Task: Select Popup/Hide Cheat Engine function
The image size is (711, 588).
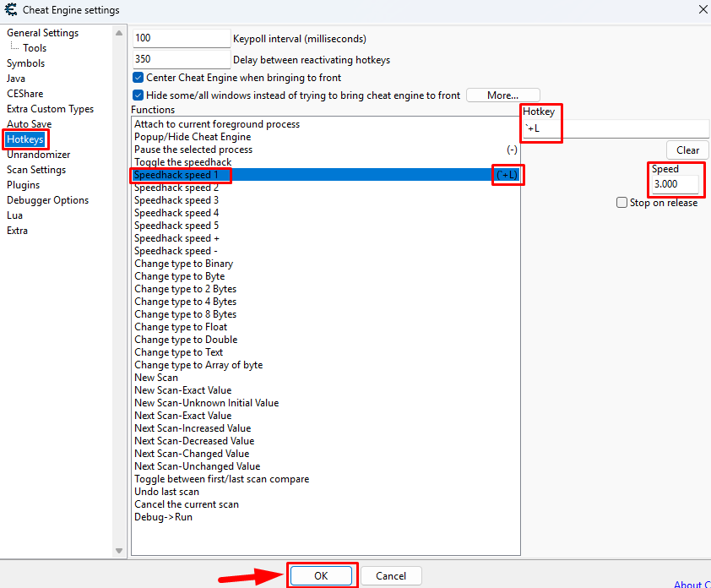Action: pyautogui.click(x=326, y=137)
